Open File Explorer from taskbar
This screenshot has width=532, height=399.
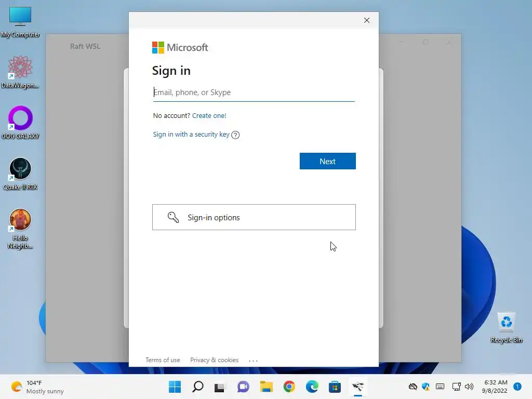coord(267,387)
